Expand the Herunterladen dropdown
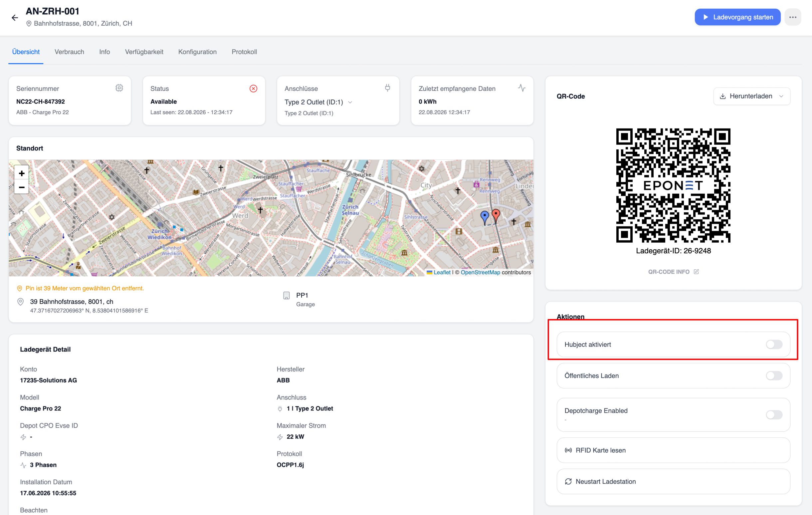This screenshot has width=812, height=515. click(x=752, y=96)
